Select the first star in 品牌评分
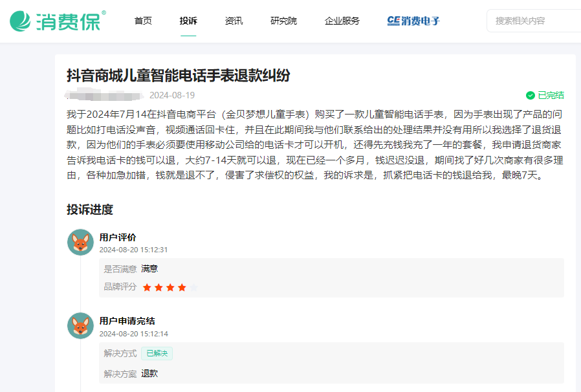This screenshot has width=581, height=392. coord(148,286)
